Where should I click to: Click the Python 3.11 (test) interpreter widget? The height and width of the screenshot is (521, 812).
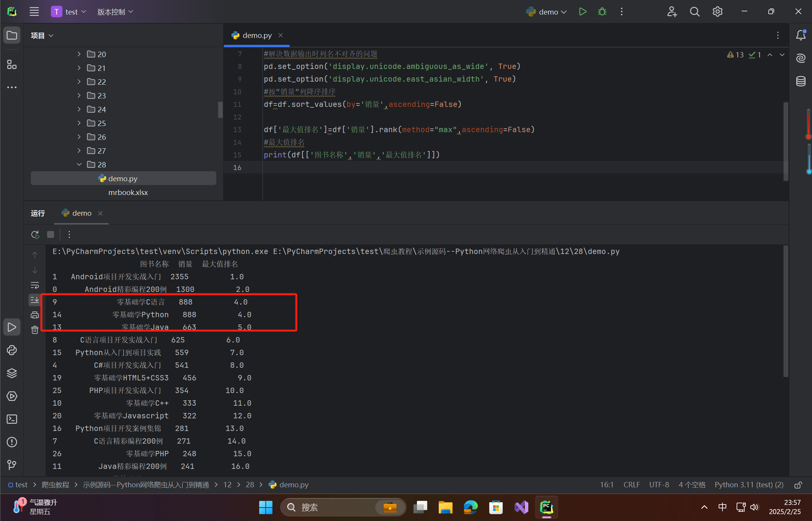click(x=749, y=485)
